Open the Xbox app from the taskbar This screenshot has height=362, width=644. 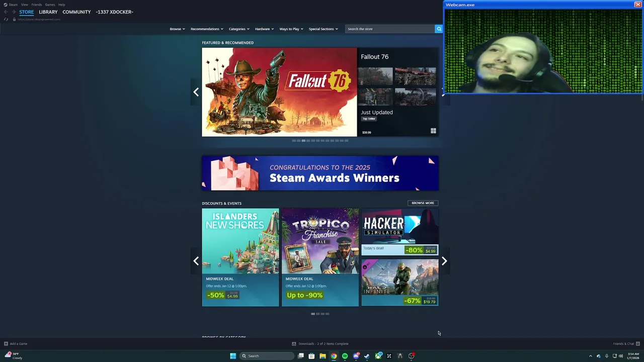tap(378, 356)
